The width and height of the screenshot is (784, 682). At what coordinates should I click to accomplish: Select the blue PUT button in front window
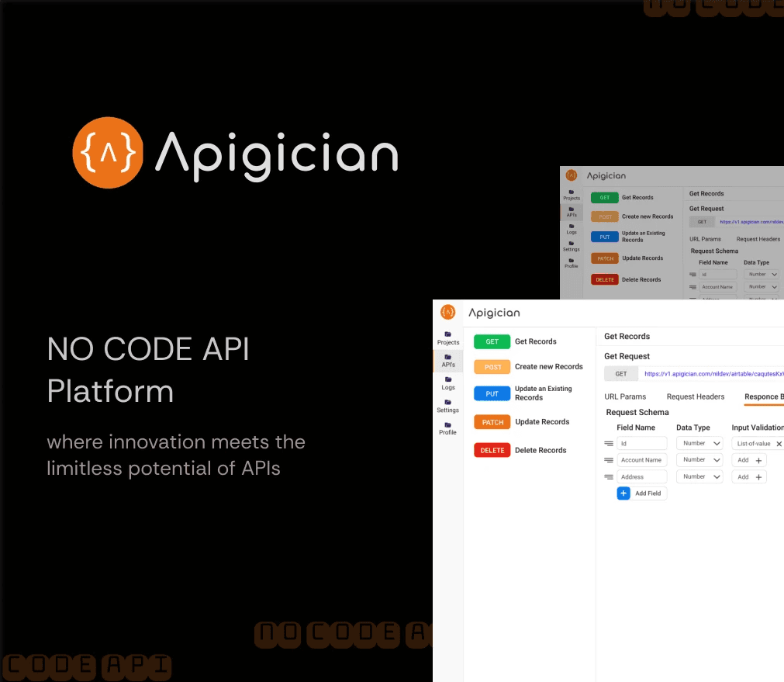(492, 393)
